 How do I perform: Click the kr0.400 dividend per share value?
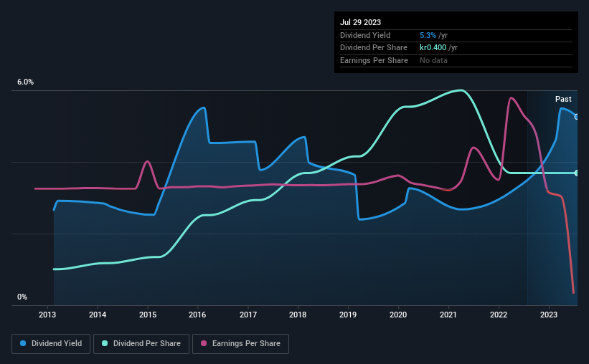(433, 48)
